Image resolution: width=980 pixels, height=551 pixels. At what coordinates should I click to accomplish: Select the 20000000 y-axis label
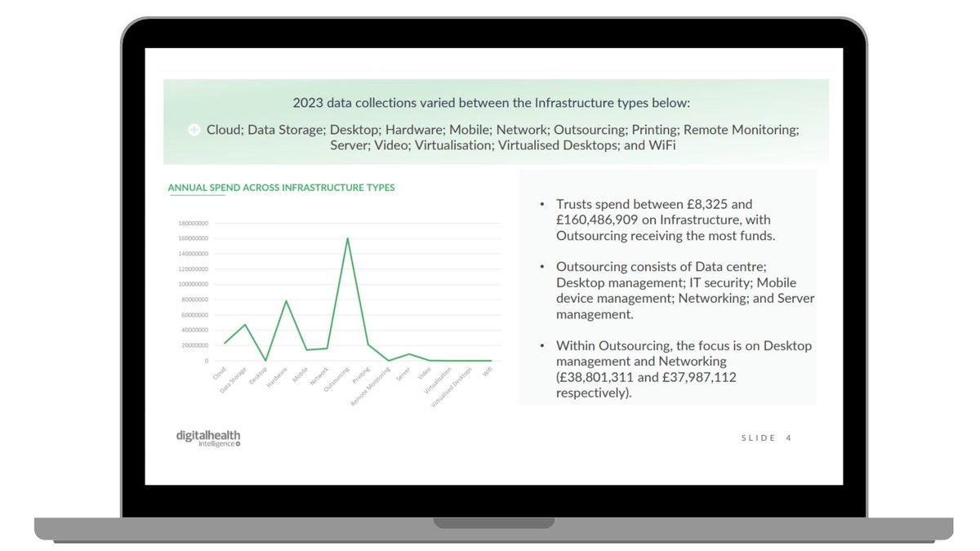pos(194,345)
